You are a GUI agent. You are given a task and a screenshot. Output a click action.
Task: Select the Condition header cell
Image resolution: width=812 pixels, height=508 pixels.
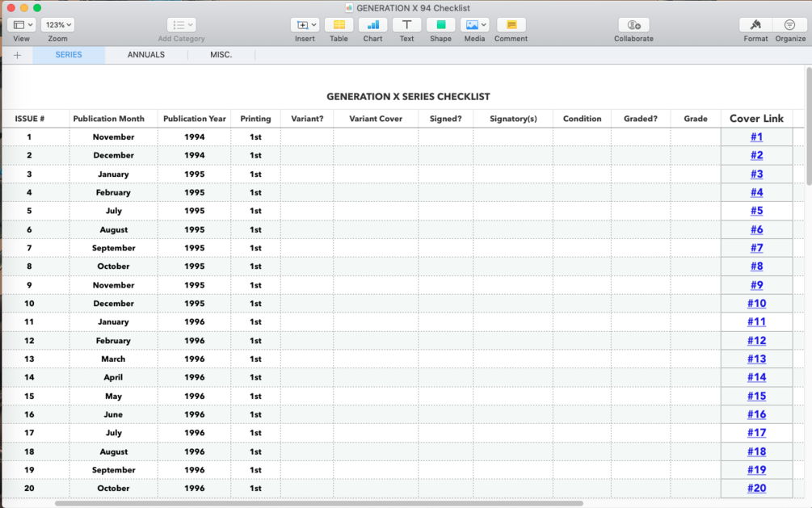582,119
